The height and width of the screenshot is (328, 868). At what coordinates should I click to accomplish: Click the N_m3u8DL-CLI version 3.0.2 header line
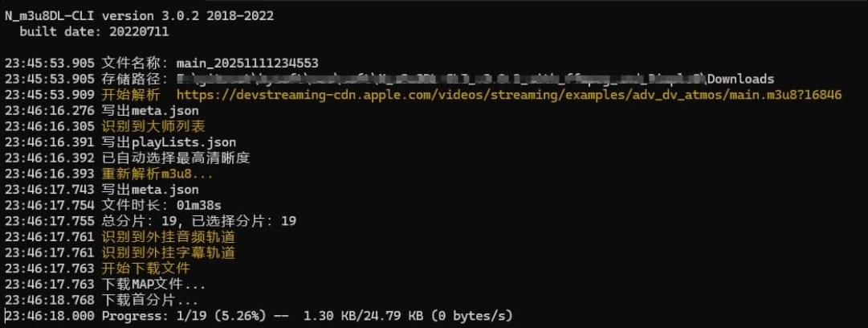pos(137,17)
